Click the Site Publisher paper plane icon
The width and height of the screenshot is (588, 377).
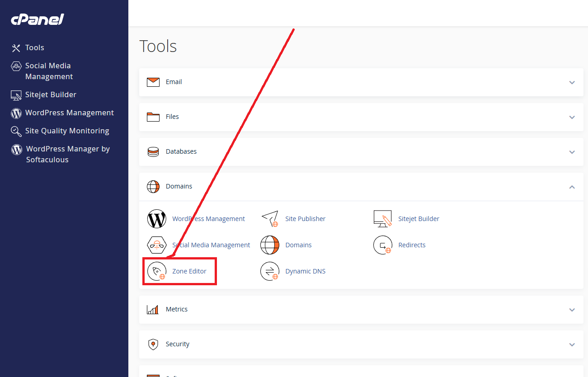click(x=270, y=219)
